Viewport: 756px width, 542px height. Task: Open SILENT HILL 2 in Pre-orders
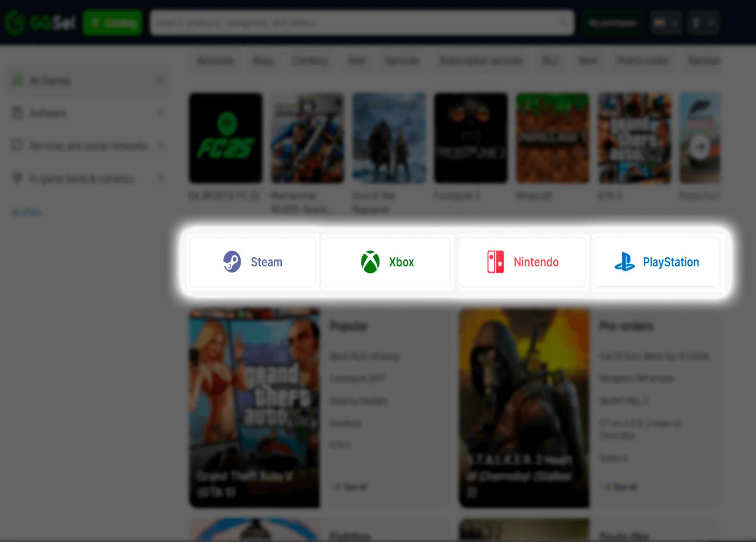(x=623, y=400)
